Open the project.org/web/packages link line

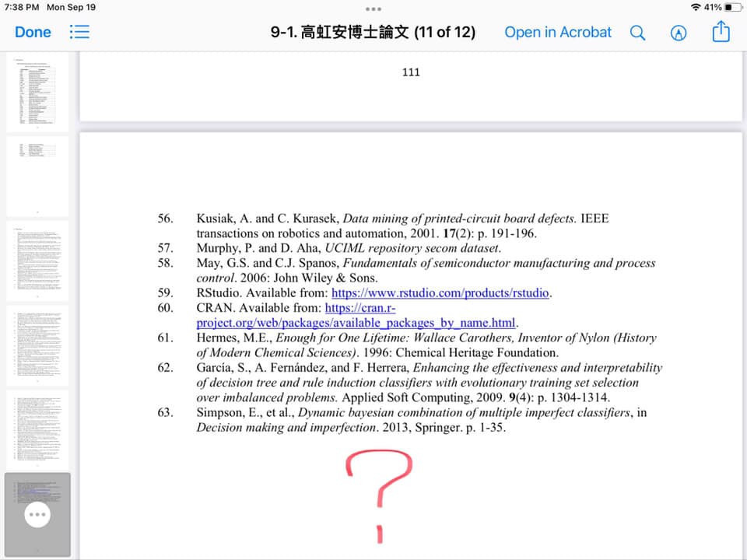(356, 323)
